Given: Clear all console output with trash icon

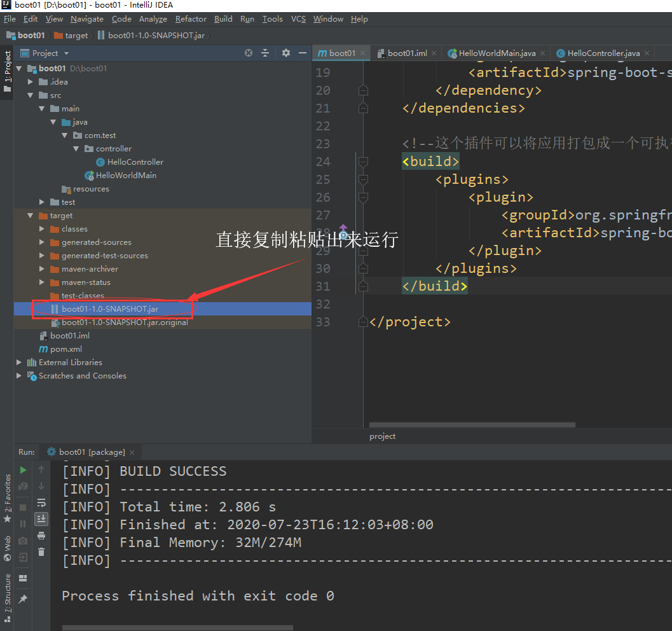Looking at the screenshot, I should [x=41, y=552].
